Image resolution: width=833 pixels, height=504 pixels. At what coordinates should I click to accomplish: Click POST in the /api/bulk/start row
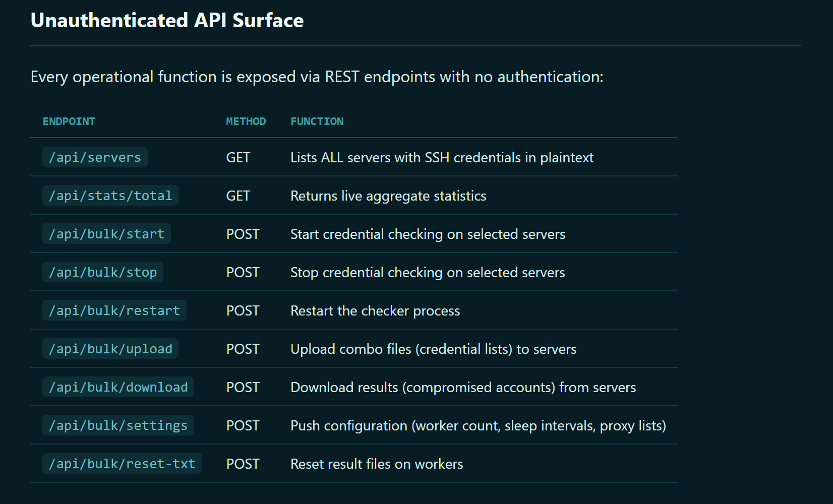pyautogui.click(x=243, y=234)
